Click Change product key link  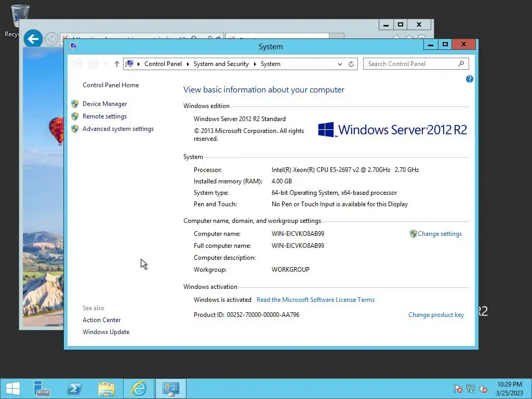pos(436,315)
